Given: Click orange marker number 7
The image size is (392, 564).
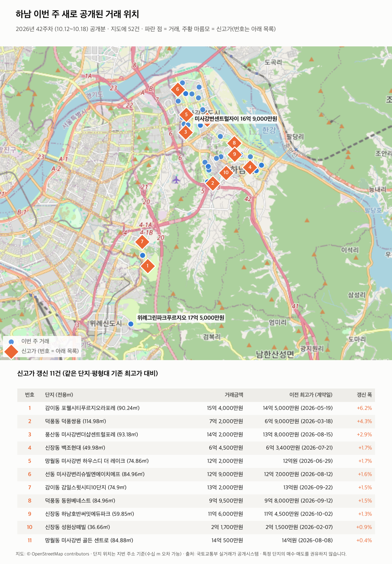Looking at the screenshot, I should coord(142,242).
